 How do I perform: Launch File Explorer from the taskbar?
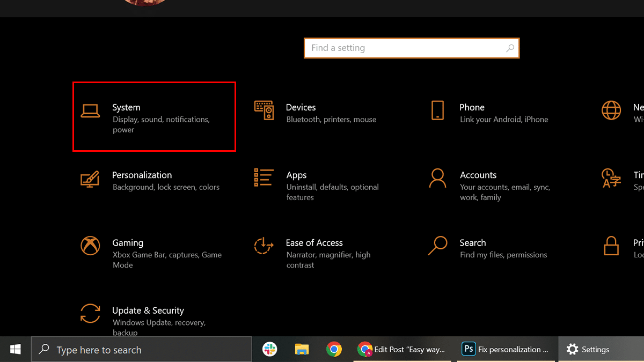click(x=302, y=350)
